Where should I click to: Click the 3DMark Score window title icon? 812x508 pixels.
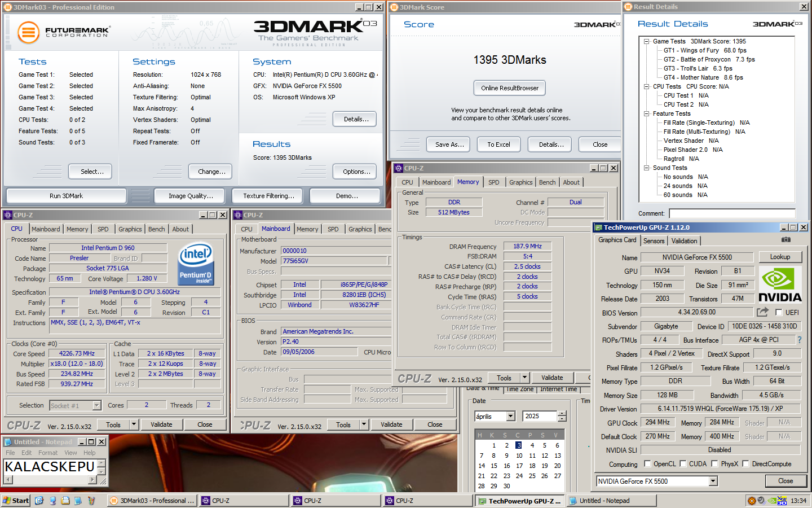pos(394,7)
